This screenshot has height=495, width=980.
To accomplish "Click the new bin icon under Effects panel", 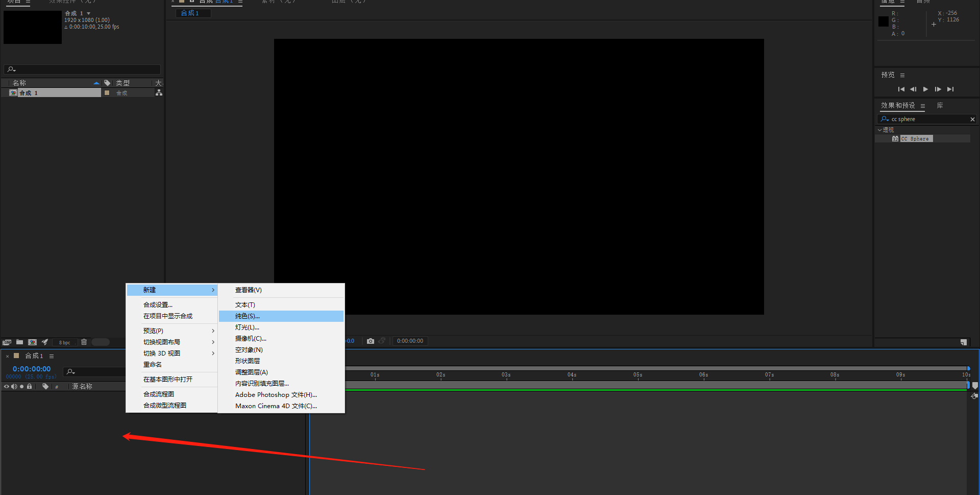I will point(963,342).
